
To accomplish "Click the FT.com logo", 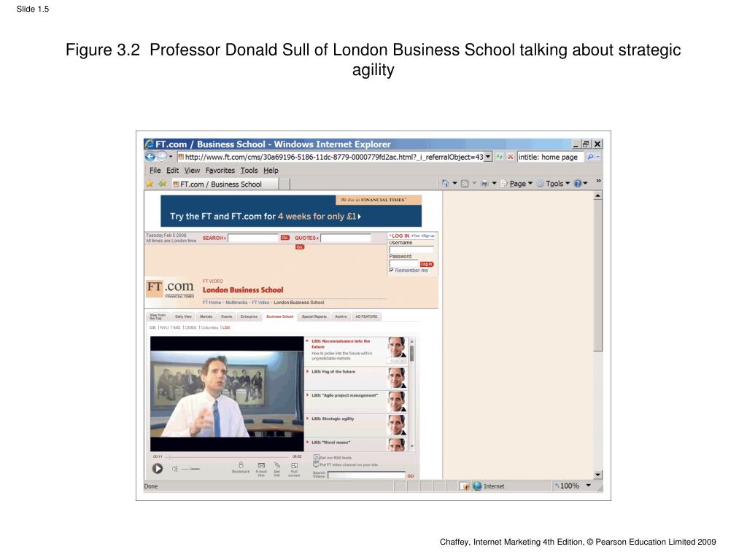I will [170, 289].
